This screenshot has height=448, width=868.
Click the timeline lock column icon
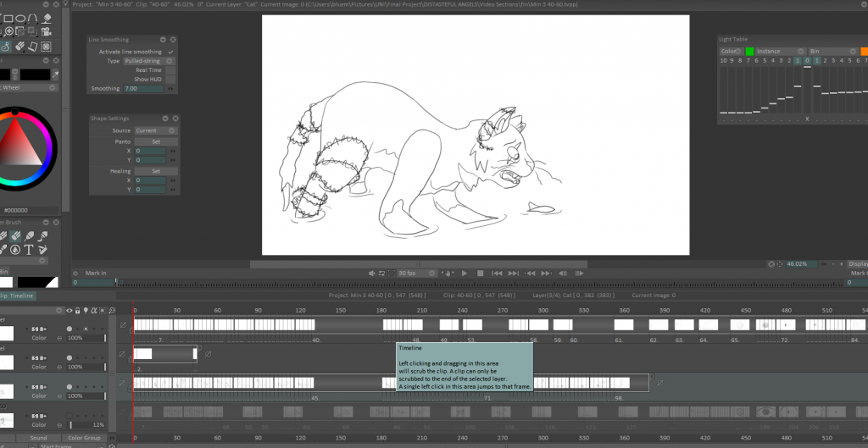77,311
